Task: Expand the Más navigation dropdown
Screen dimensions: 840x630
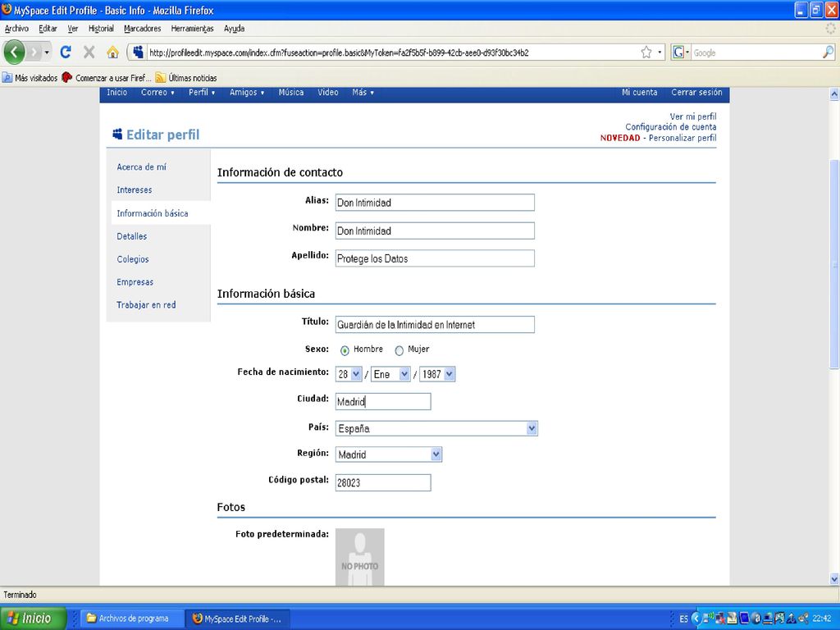Action: pyautogui.click(x=363, y=92)
